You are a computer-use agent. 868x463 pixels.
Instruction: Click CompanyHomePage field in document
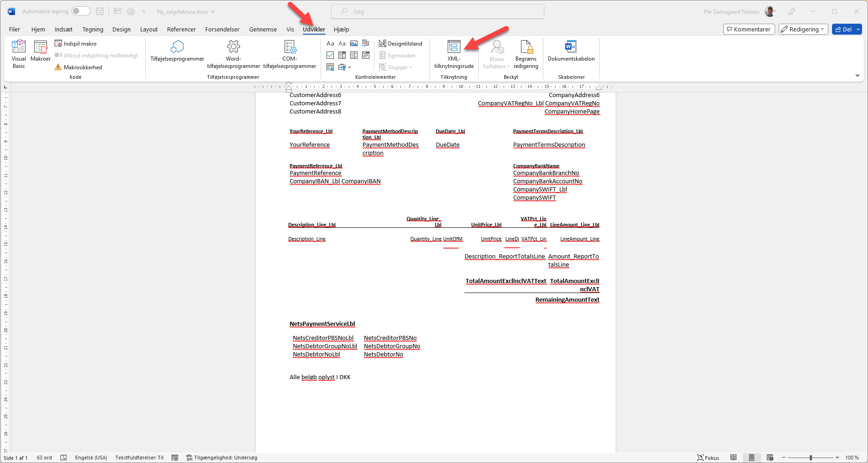572,112
